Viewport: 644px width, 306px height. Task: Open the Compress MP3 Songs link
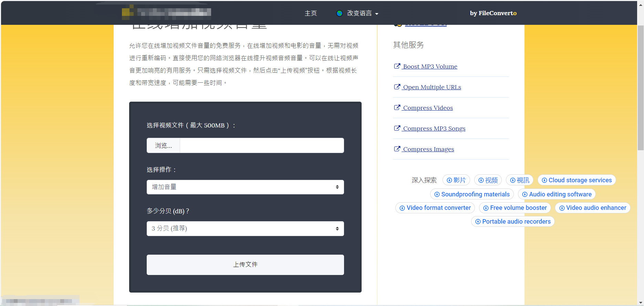click(434, 129)
